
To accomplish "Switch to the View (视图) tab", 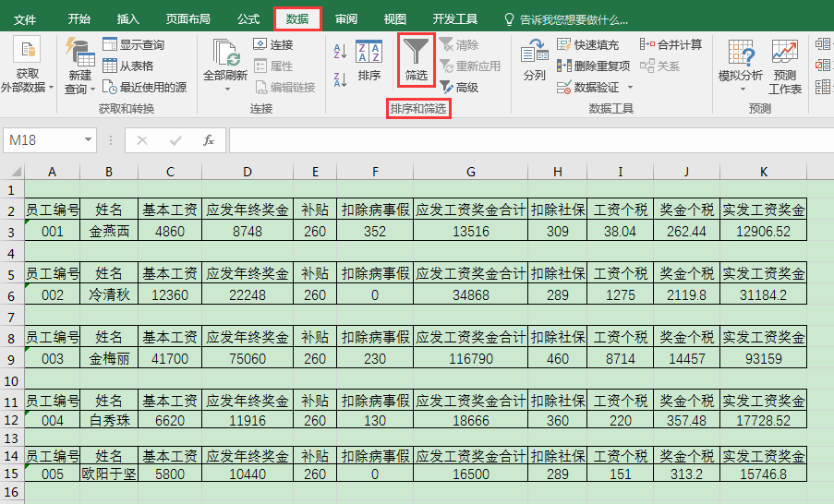I will (395, 19).
